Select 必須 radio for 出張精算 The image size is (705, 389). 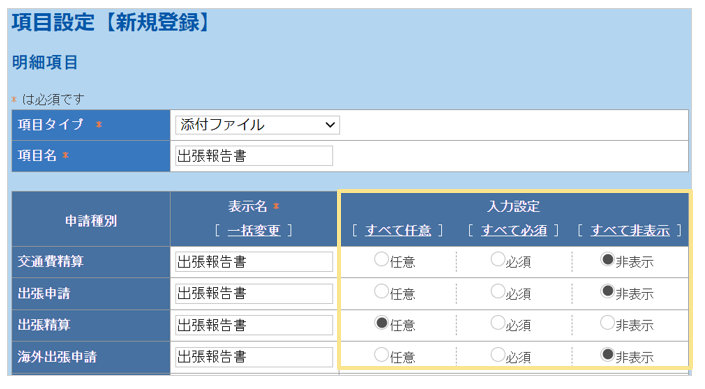[x=498, y=323]
